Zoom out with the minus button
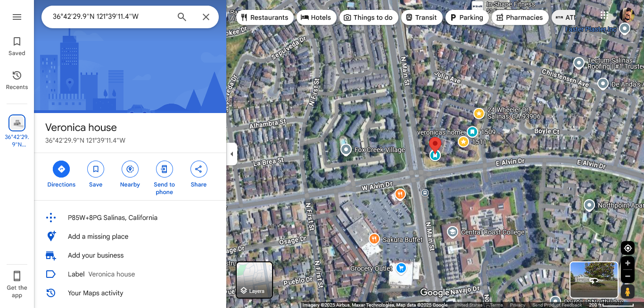This screenshot has width=644, height=308. tap(627, 276)
